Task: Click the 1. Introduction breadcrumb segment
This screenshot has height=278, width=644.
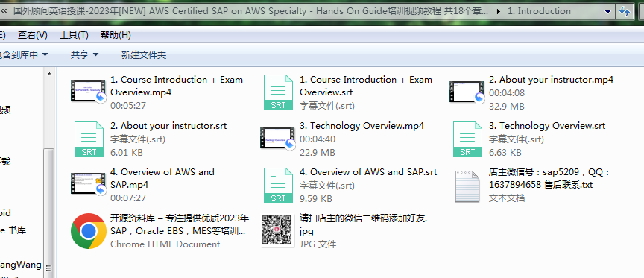Action: pyautogui.click(x=539, y=11)
